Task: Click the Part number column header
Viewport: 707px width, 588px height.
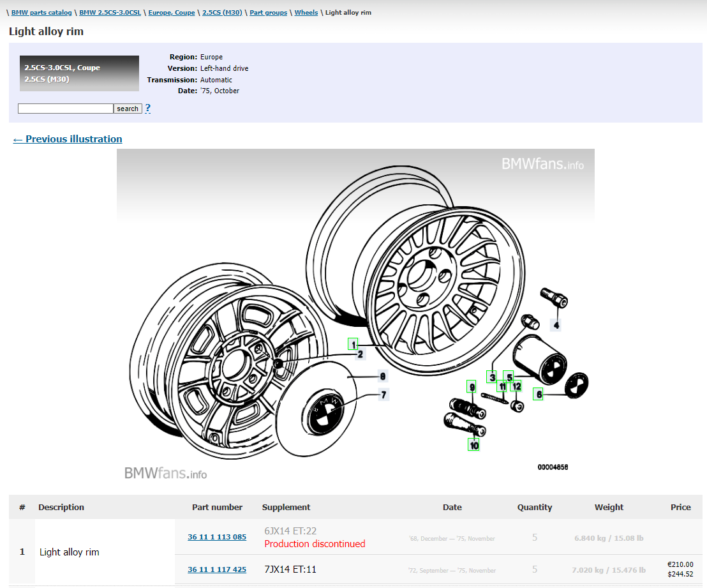Action: point(218,507)
